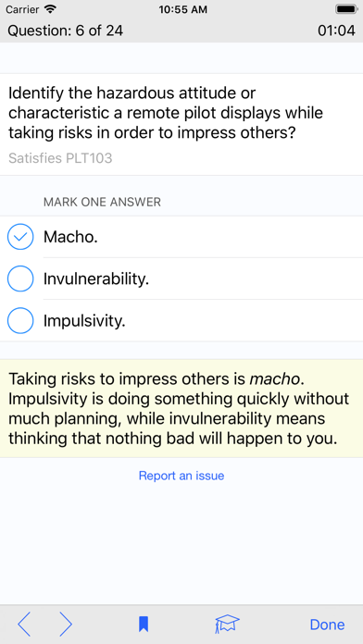Tap the Satisfies PLT103 label

coord(60,158)
